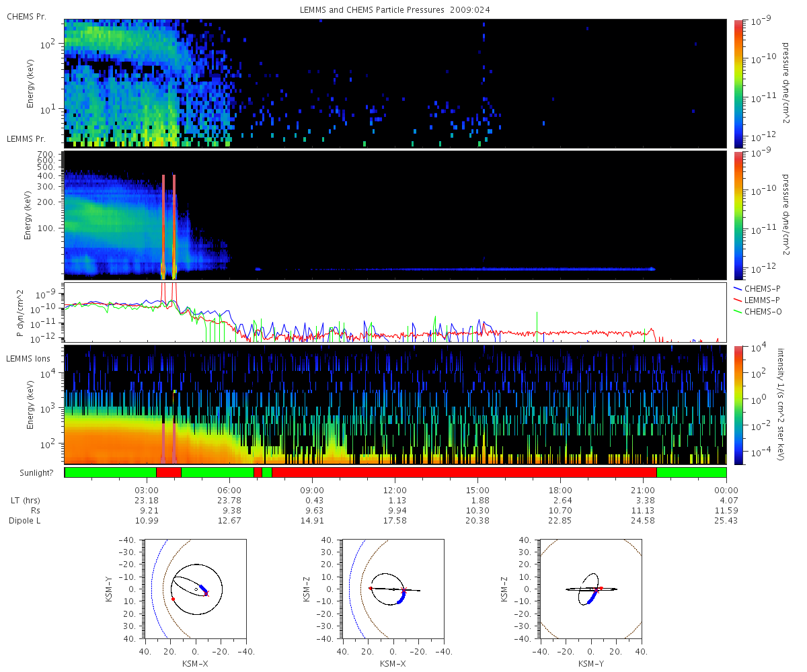This screenshot has height=672, width=807.
Task: Click the KSM-Y versus KSM-Z orbit plot
Action: coord(590,588)
